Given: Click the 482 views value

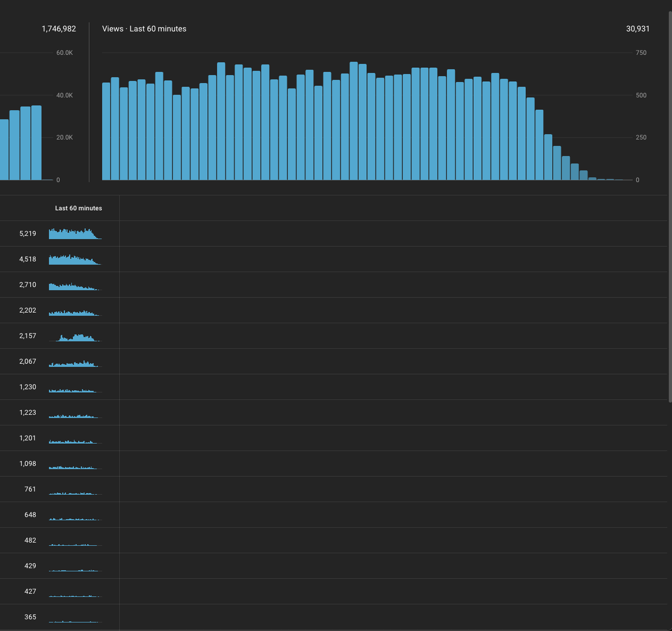Looking at the screenshot, I should tap(30, 541).
